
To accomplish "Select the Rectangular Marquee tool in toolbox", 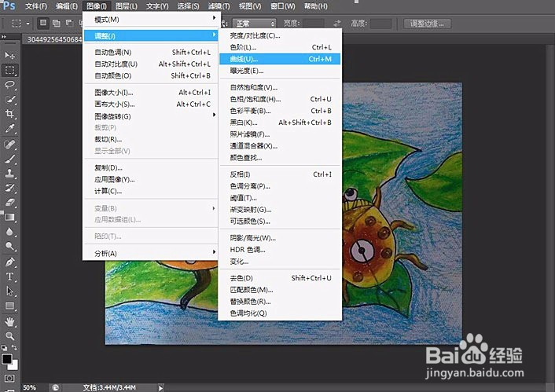I will coord(9,70).
